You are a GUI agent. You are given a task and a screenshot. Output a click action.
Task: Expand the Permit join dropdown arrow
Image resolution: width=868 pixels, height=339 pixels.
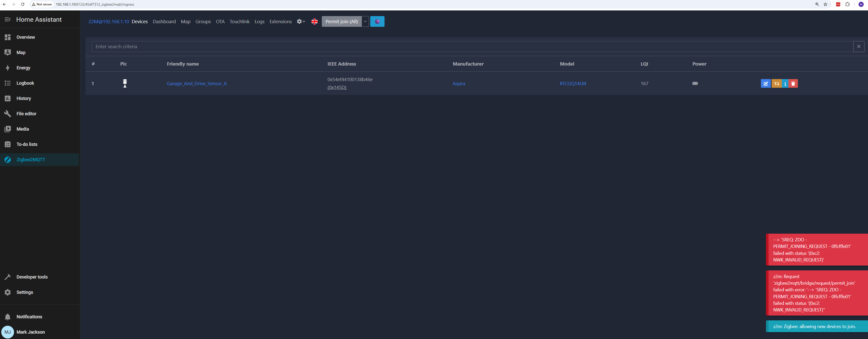click(365, 22)
